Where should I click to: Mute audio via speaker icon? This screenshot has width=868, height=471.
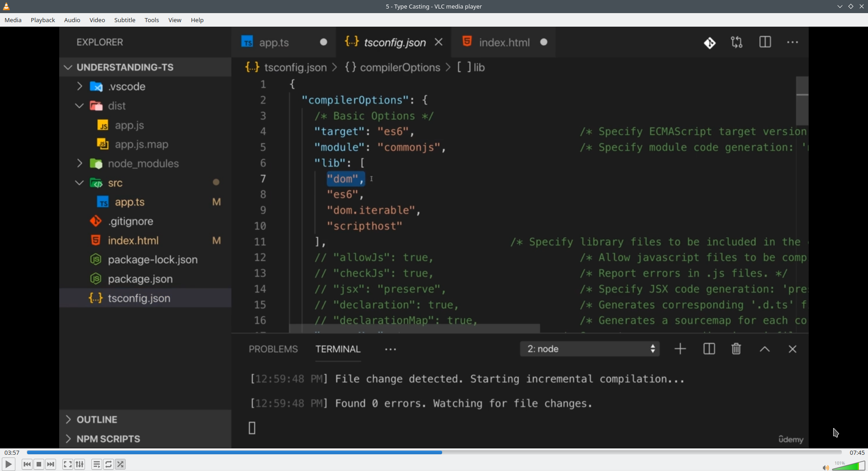(826, 467)
